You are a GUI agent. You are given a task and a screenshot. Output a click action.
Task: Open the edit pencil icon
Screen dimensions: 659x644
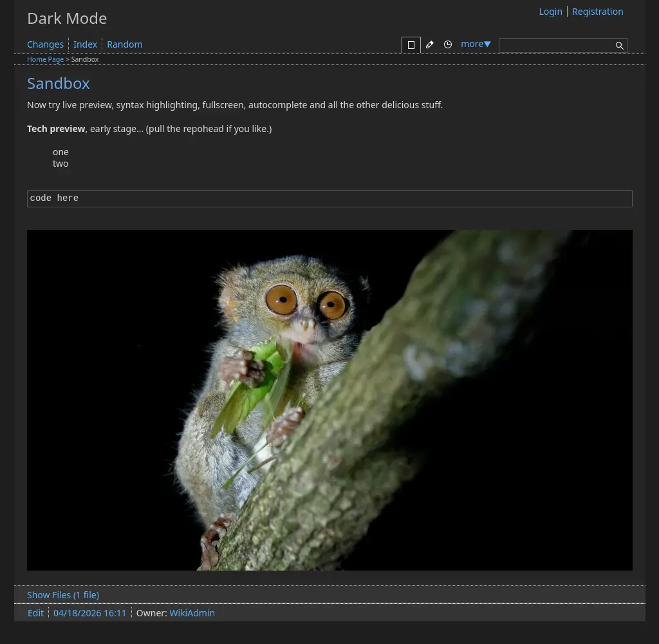[429, 44]
